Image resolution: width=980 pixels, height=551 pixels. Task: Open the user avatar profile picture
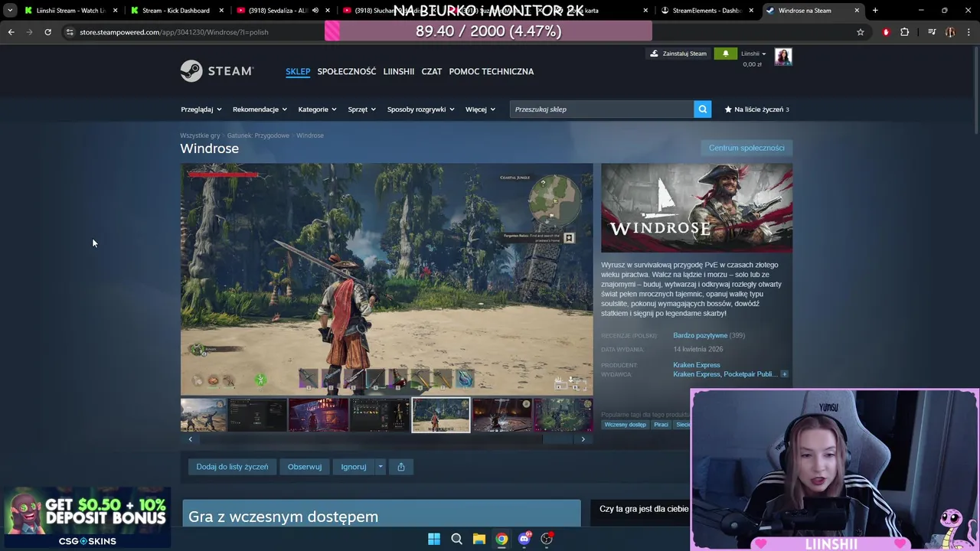pyautogui.click(x=783, y=57)
